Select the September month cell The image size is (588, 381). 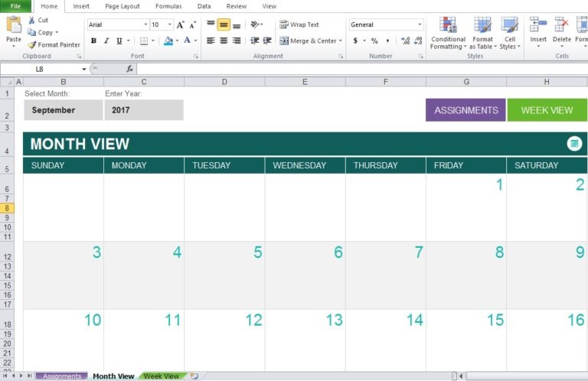click(x=63, y=110)
